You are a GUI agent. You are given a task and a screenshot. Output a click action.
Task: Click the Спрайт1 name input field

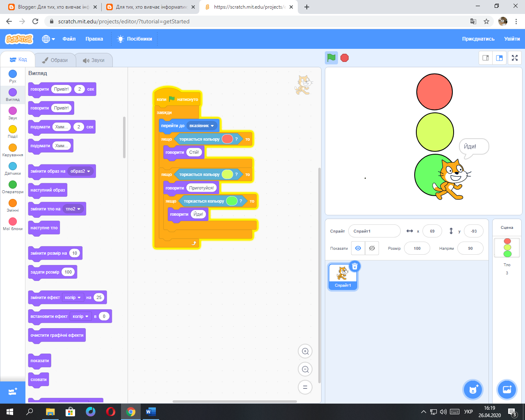pyautogui.click(x=374, y=231)
